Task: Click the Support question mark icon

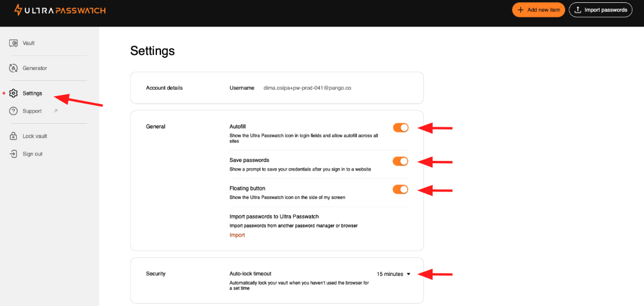Action: click(x=13, y=110)
